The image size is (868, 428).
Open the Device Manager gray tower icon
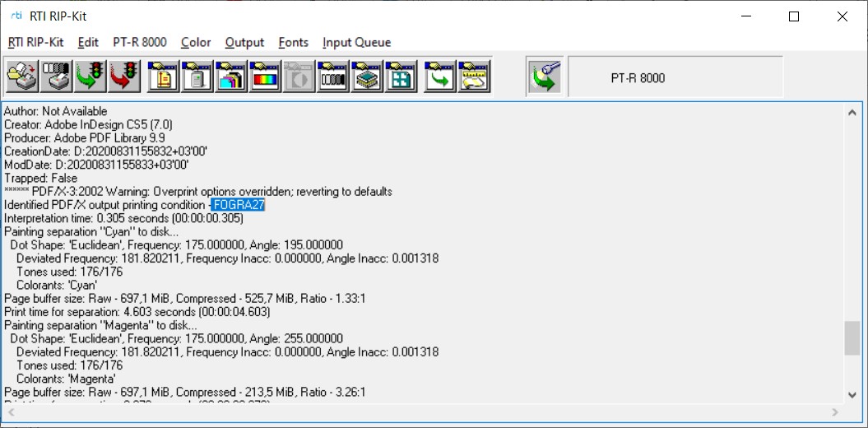click(x=197, y=77)
